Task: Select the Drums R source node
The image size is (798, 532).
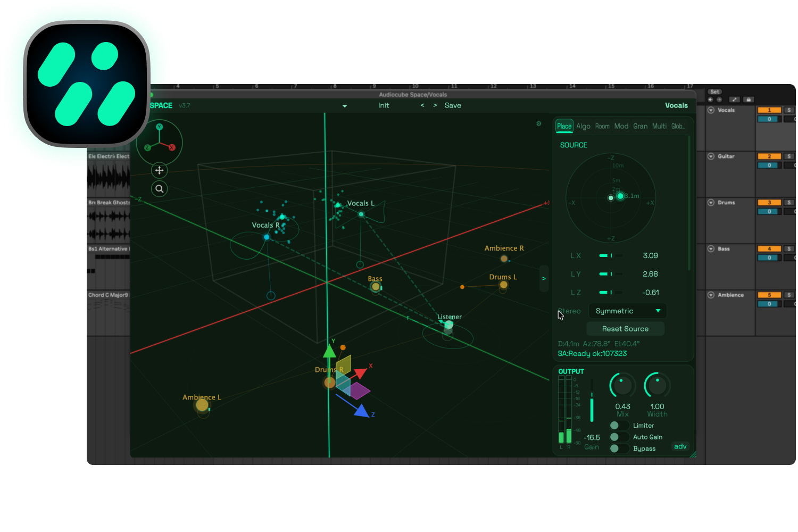Action: 329,382
